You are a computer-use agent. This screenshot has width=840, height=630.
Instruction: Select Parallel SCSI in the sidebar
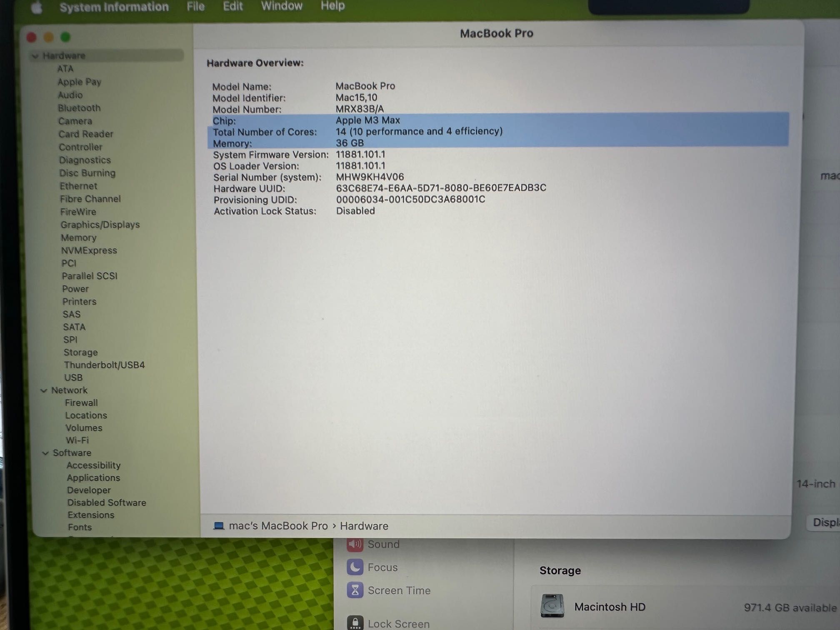click(x=90, y=276)
